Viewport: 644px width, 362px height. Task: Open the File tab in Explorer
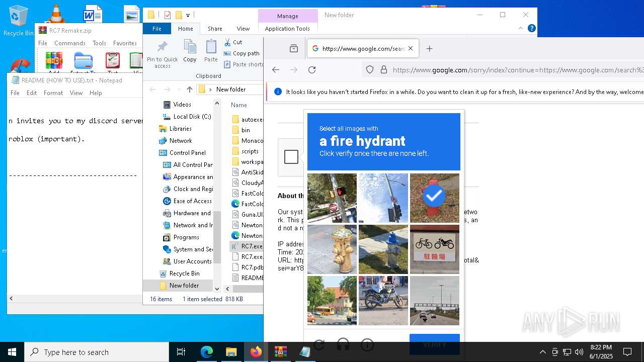(x=157, y=29)
